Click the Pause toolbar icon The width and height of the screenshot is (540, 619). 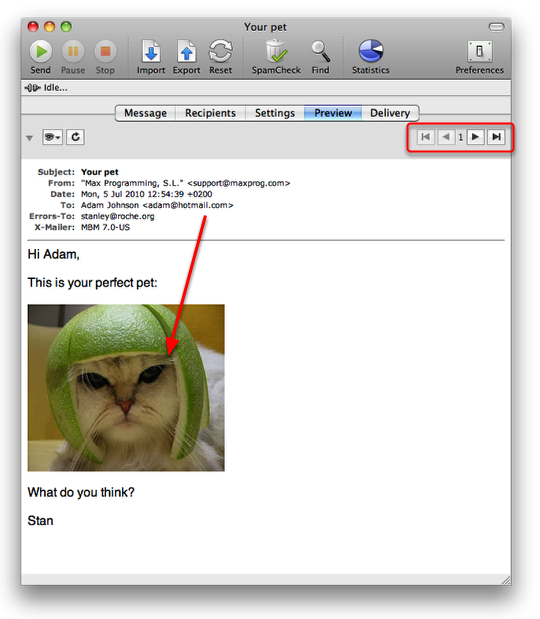coord(73,51)
